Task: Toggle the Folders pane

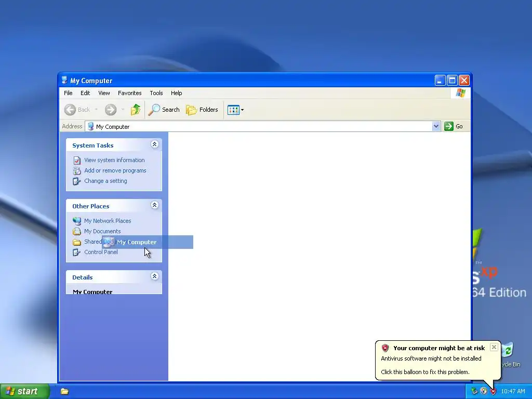Action: click(202, 110)
